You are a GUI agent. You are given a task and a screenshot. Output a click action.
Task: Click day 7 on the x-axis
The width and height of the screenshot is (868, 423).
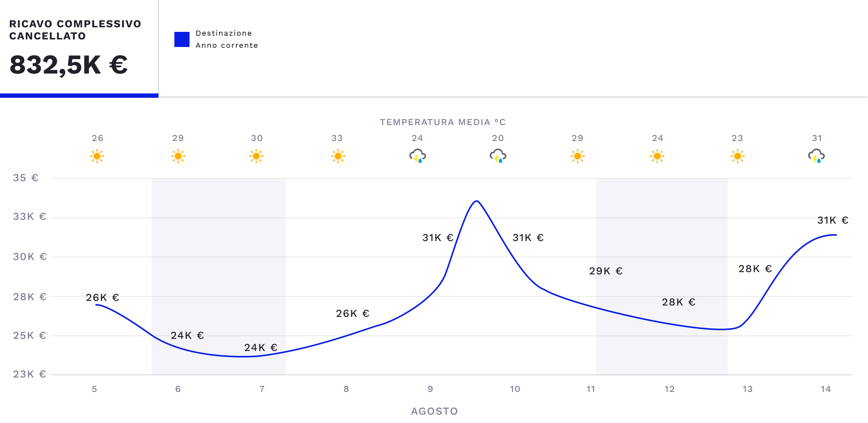click(x=262, y=389)
